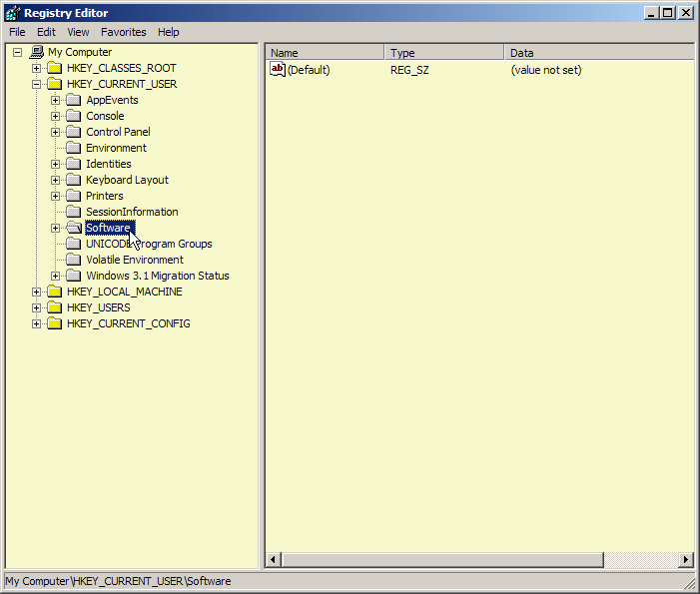Image resolution: width=700 pixels, height=594 pixels.
Task: Minimize the Registry Editor window
Action: click(x=651, y=13)
